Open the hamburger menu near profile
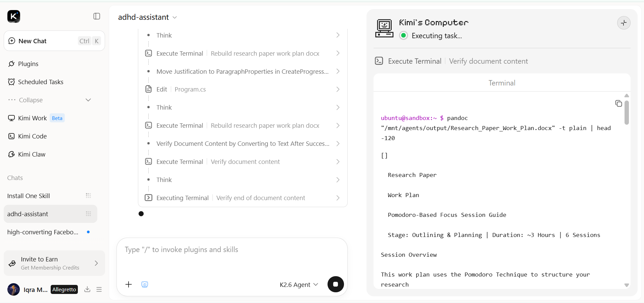 click(x=99, y=289)
